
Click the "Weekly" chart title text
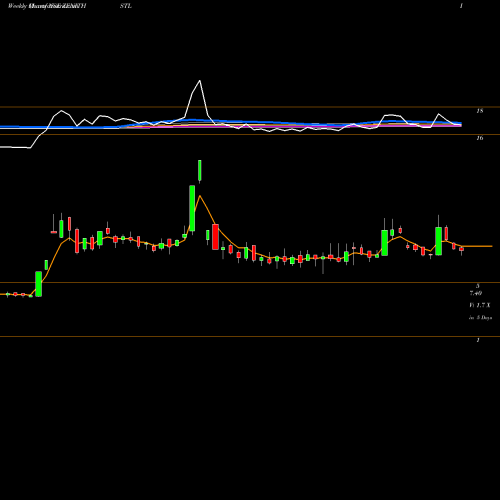(x=17, y=6)
